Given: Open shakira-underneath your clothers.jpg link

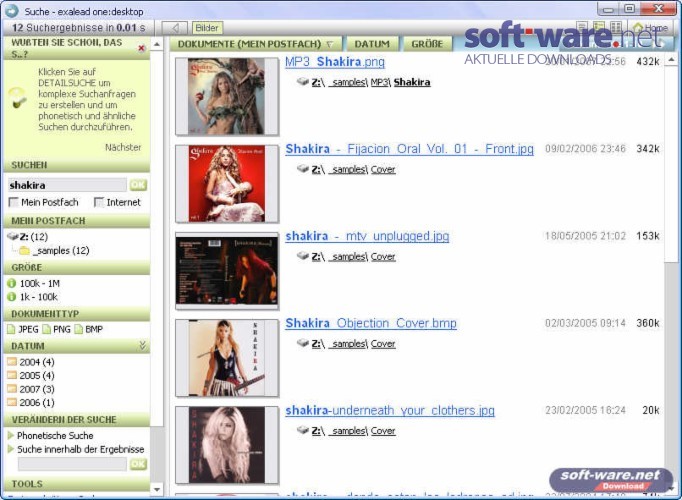Looking at the screenshot, I should point(390,410).
